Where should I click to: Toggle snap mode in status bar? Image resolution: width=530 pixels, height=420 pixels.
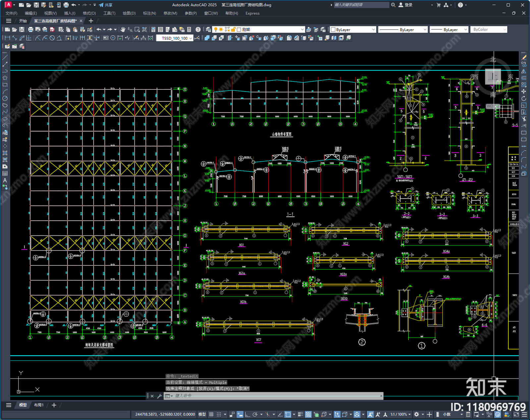coord(219,414)
